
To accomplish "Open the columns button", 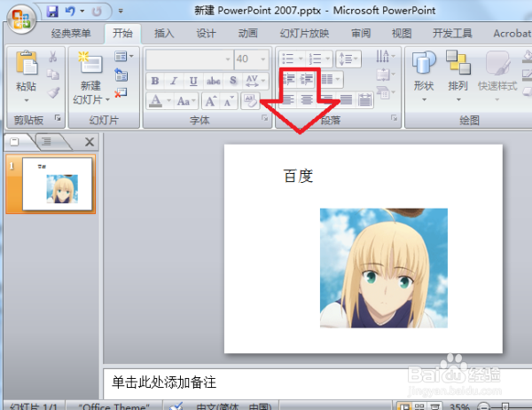I will (x=331, y=79).
